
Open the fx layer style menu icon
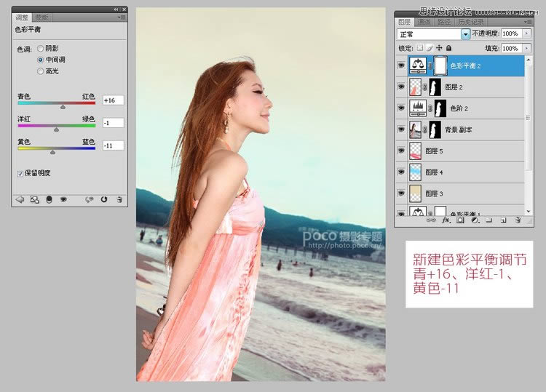[446, 219]
